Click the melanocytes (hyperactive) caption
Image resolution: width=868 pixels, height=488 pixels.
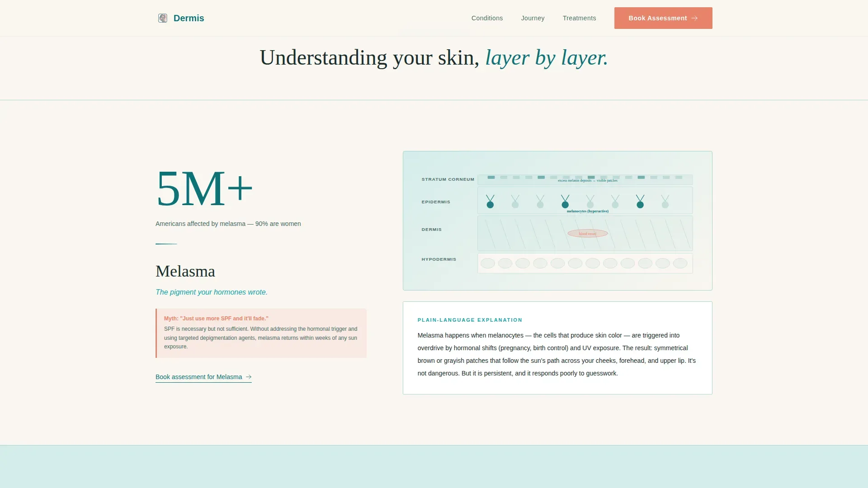click(x=588, y=211)
